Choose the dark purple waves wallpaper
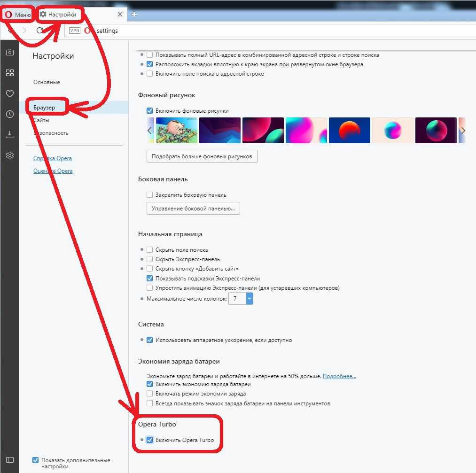Screen dimensions: 476x473 click(x=220, y=131)
